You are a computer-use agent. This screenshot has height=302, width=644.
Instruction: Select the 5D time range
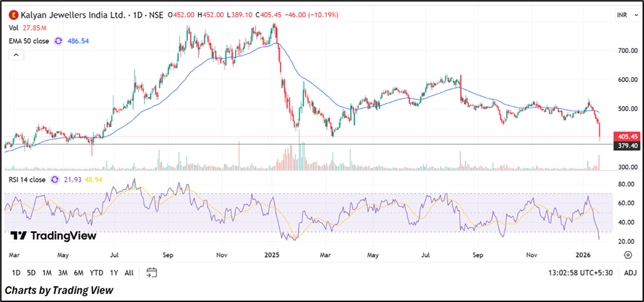(x=31, y=273)
